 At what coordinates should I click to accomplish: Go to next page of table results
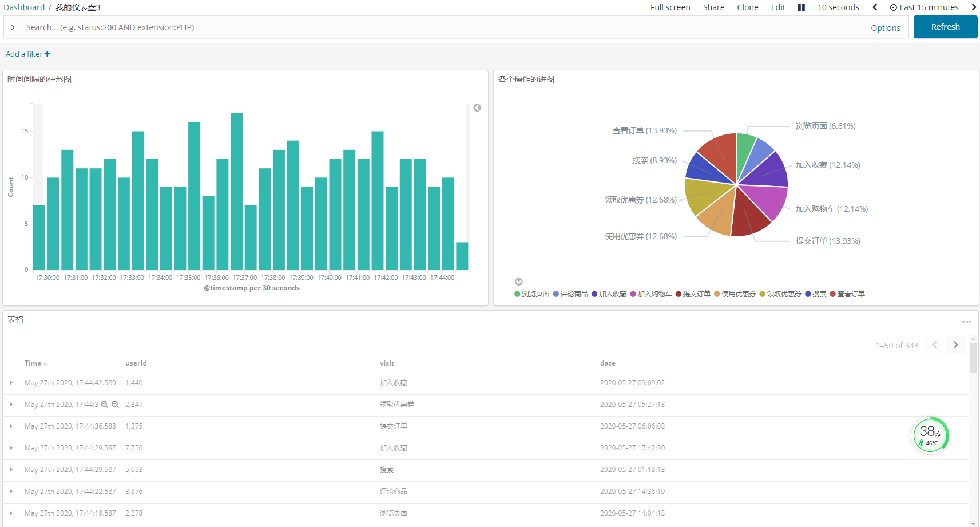pos(955,345)
